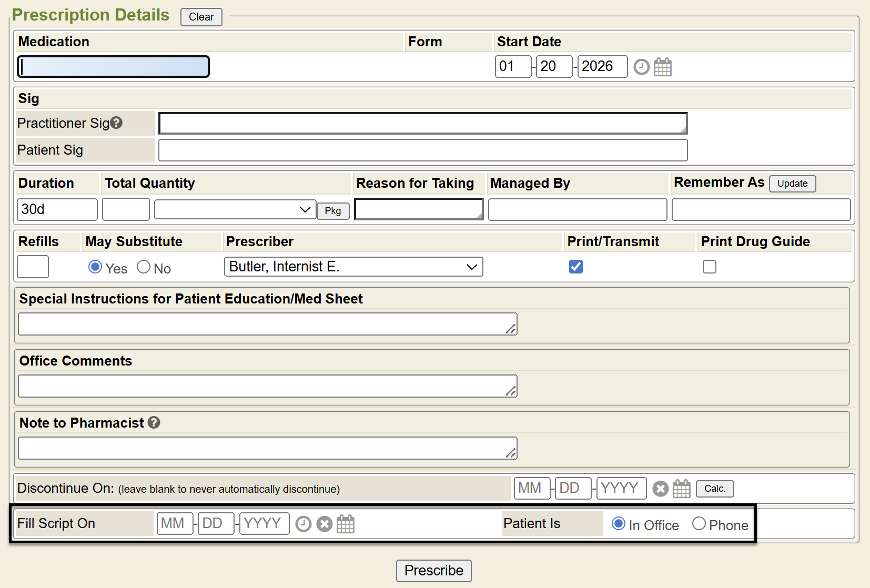Screen dimensions: 870x588
Task: Open the Discontinue On calendar icon
Action: (682, 489)
